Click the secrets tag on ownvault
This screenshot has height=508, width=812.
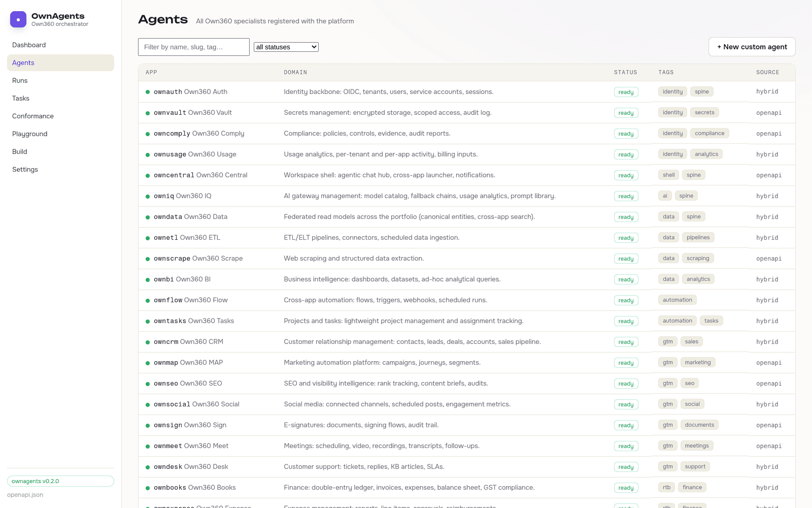pyautogui.click(x=704, y=113)
